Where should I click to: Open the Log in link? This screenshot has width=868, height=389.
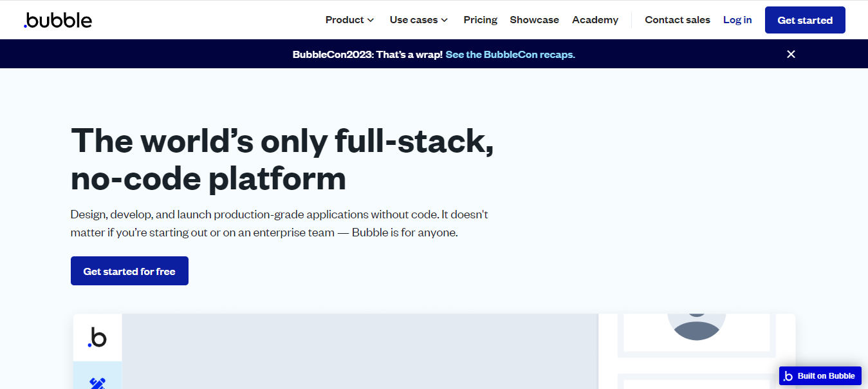coord(737,20)
